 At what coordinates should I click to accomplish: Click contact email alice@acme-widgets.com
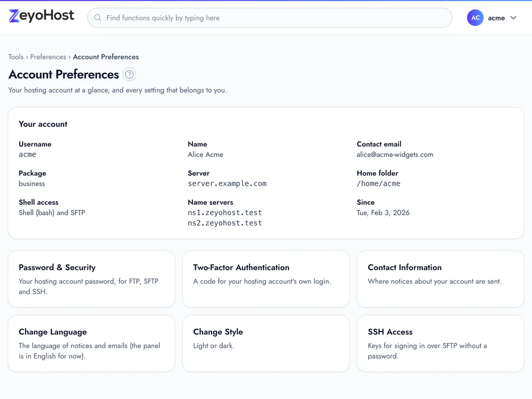pyautogui.click(x=395, y=154)
